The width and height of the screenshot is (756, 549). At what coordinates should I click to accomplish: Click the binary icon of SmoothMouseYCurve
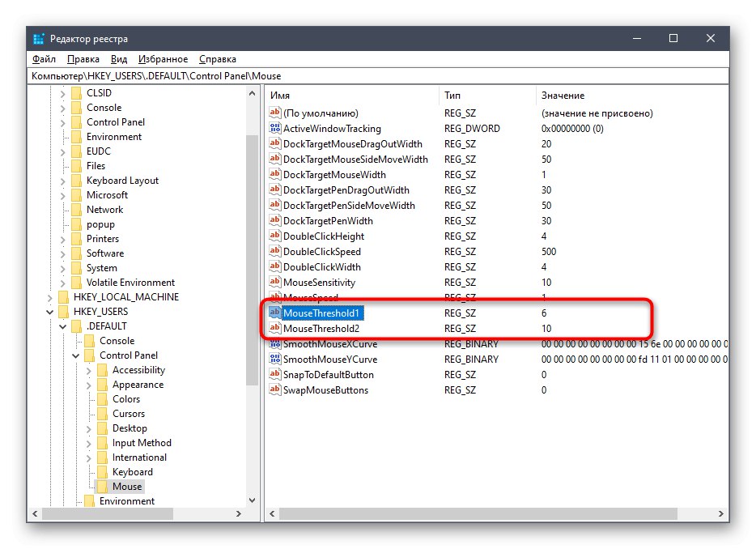[x=275, y=359]
